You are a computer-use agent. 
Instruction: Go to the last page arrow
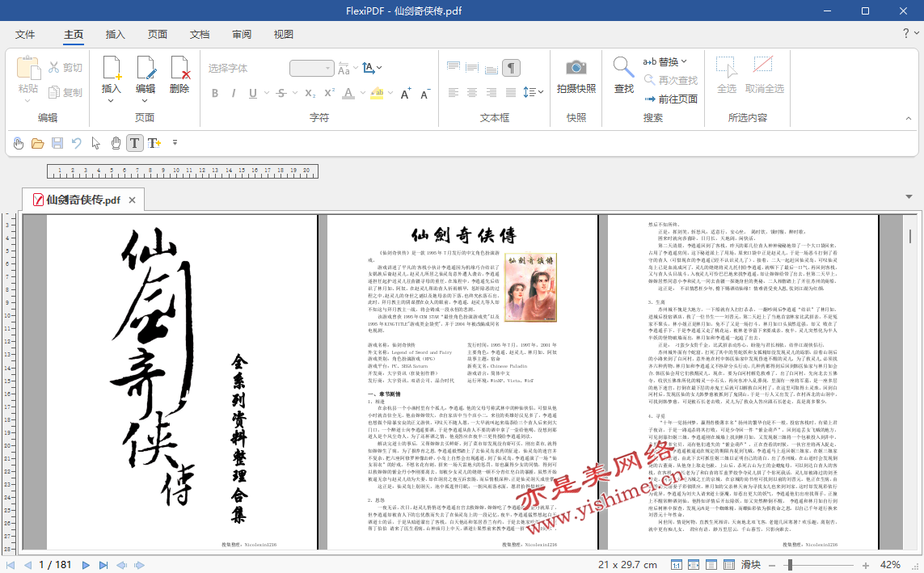click(103, 565)
